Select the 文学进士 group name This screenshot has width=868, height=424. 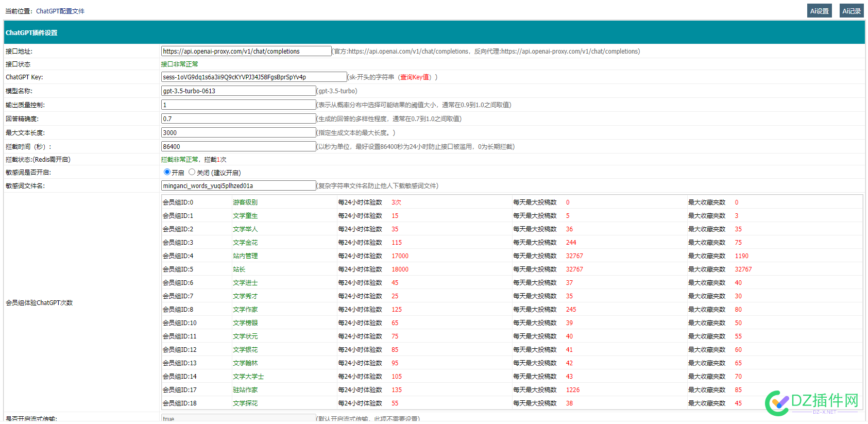tap(245, 283)
